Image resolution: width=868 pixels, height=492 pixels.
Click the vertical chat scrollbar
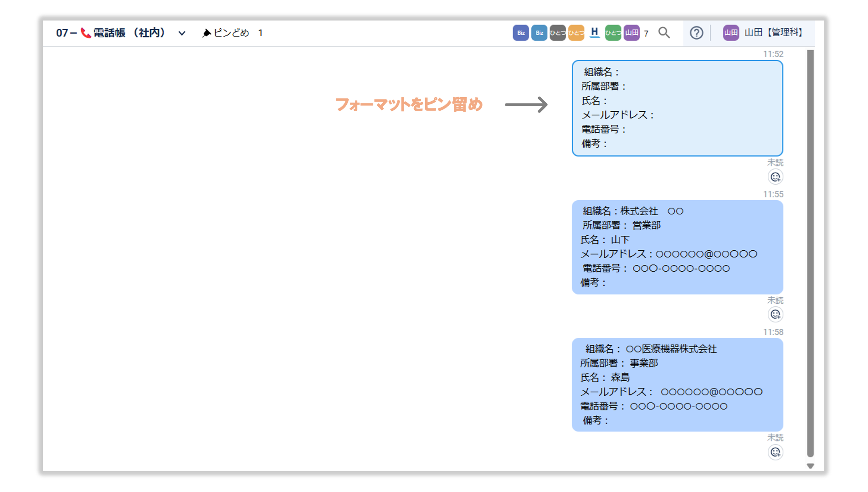click(810, 253)
